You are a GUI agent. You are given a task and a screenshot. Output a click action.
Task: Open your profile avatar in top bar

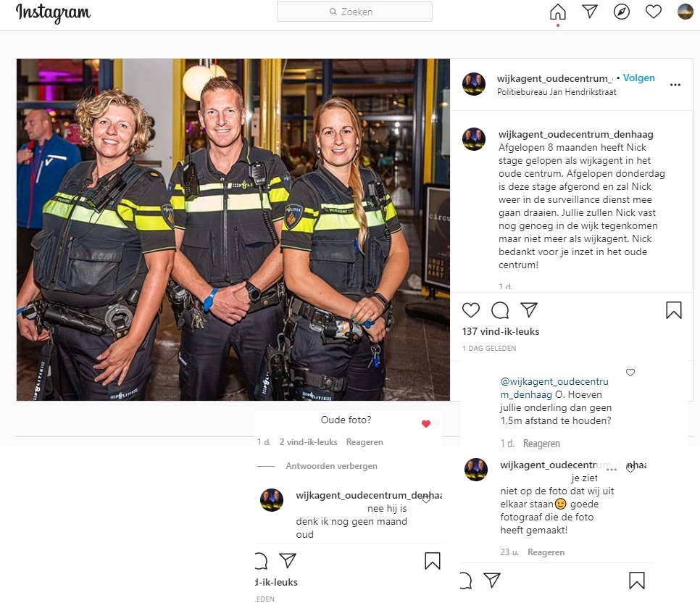[686, 12]
